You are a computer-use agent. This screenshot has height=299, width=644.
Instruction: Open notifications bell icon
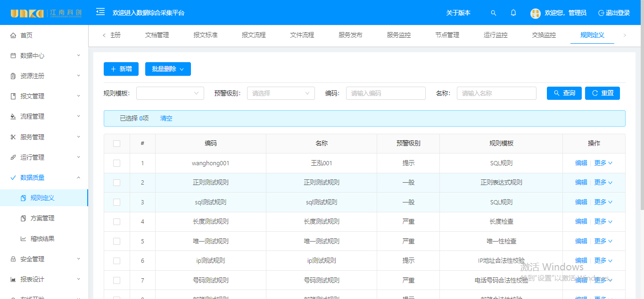tap(513, 13)
